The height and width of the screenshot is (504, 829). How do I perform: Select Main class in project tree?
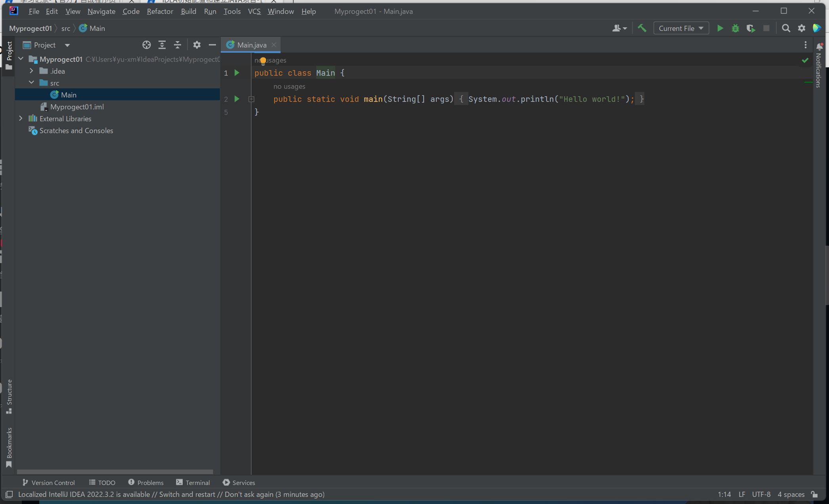click(x=117, y=95)
